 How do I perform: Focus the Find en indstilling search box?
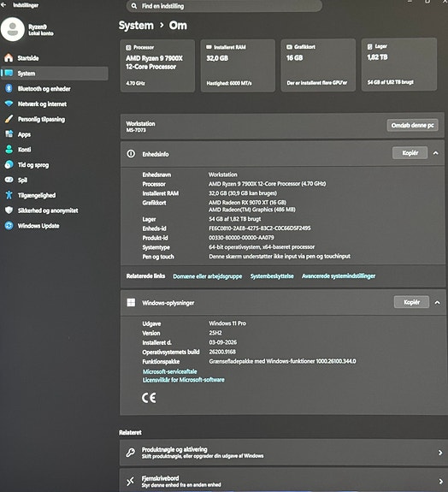224,6
